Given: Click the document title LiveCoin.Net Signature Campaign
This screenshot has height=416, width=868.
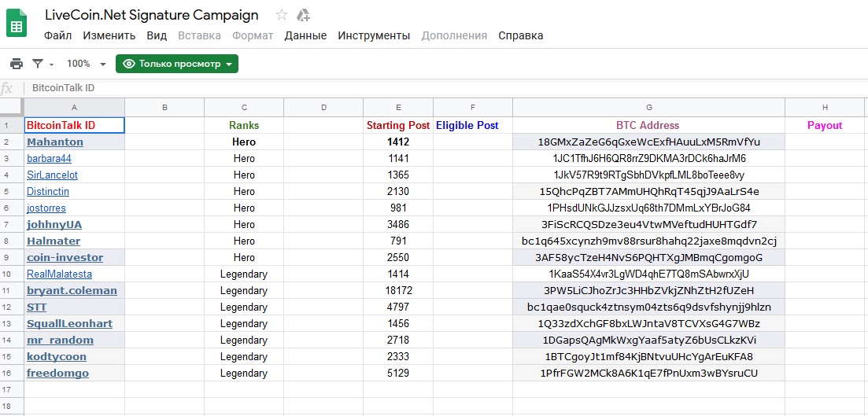Looking at the screenshot, I should tap(152, 15).
